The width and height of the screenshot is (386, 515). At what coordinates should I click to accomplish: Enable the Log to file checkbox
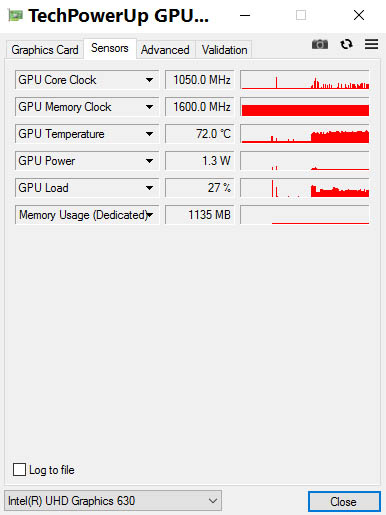pyautogui.click(x=19, y=470)
